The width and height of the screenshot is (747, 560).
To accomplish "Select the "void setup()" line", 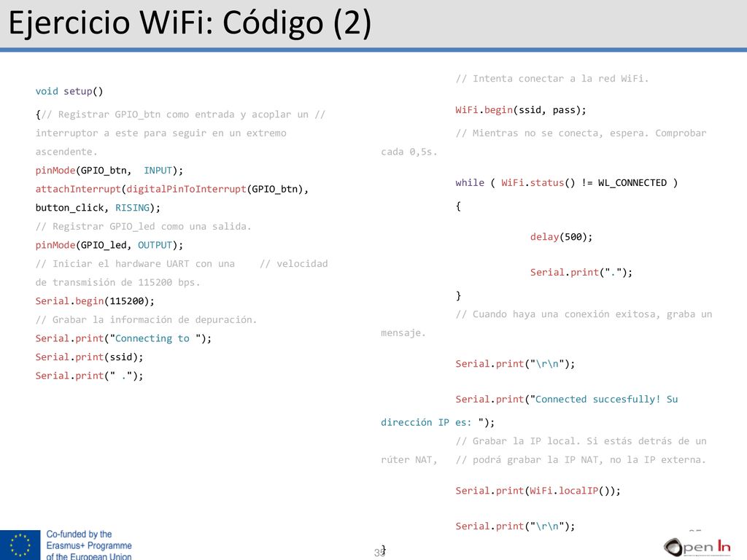I will 69,91.
